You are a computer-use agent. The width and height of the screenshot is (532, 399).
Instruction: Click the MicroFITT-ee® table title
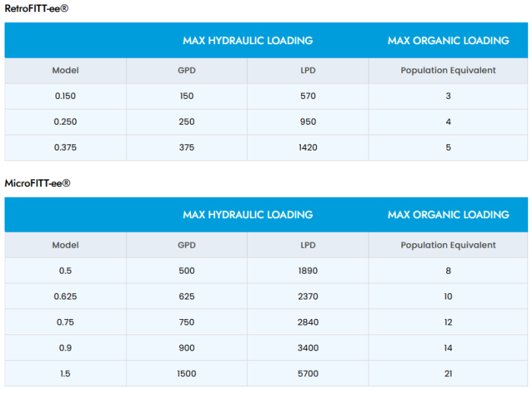(x=37, y=183)
